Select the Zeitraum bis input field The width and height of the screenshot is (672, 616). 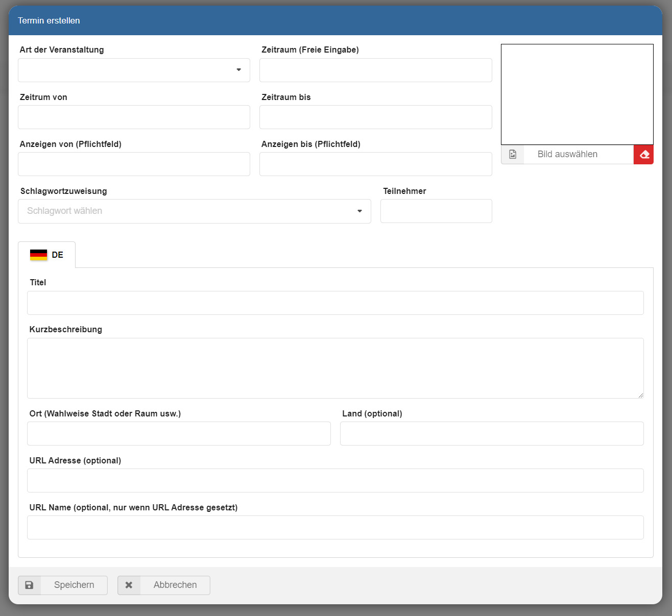375,117
